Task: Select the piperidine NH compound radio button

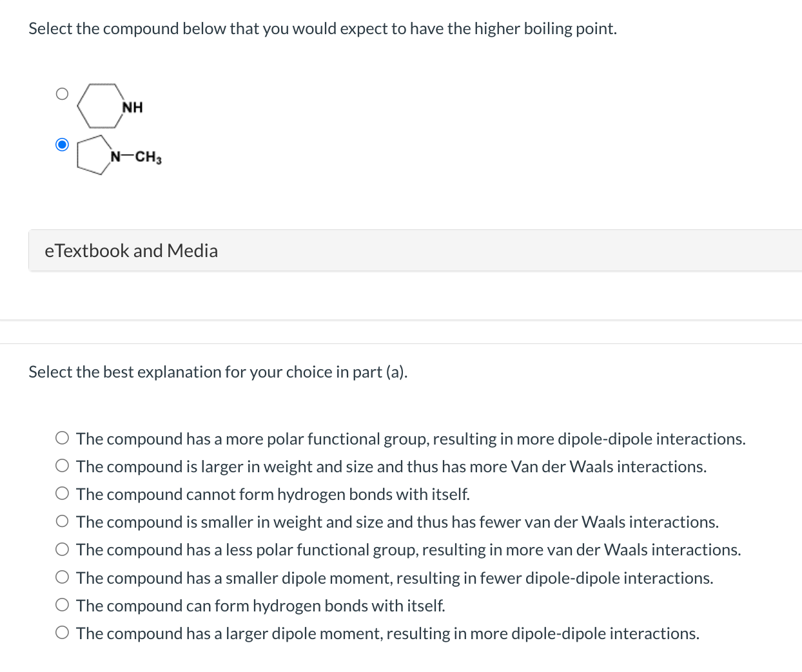Action: point(62,93)
